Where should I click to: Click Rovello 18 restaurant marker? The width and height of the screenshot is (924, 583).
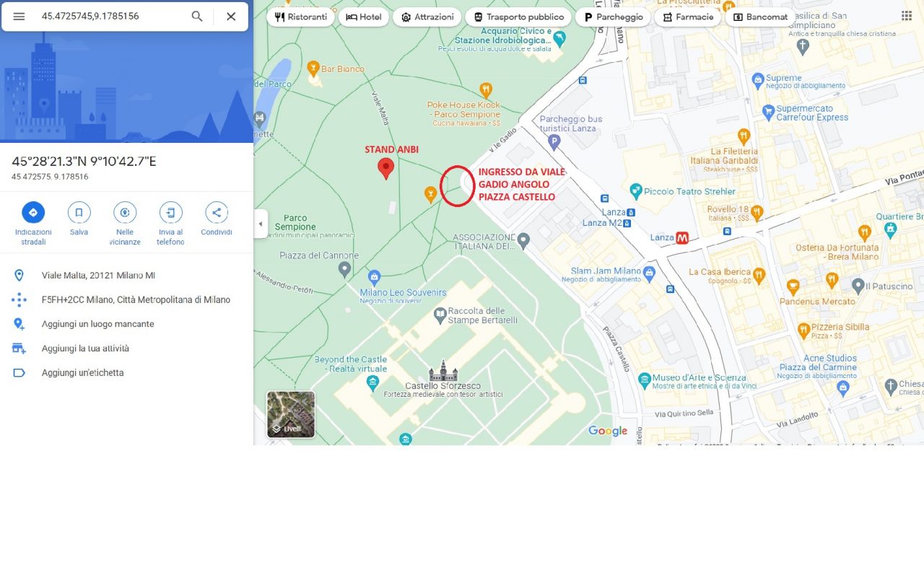(x=757, y=213)
